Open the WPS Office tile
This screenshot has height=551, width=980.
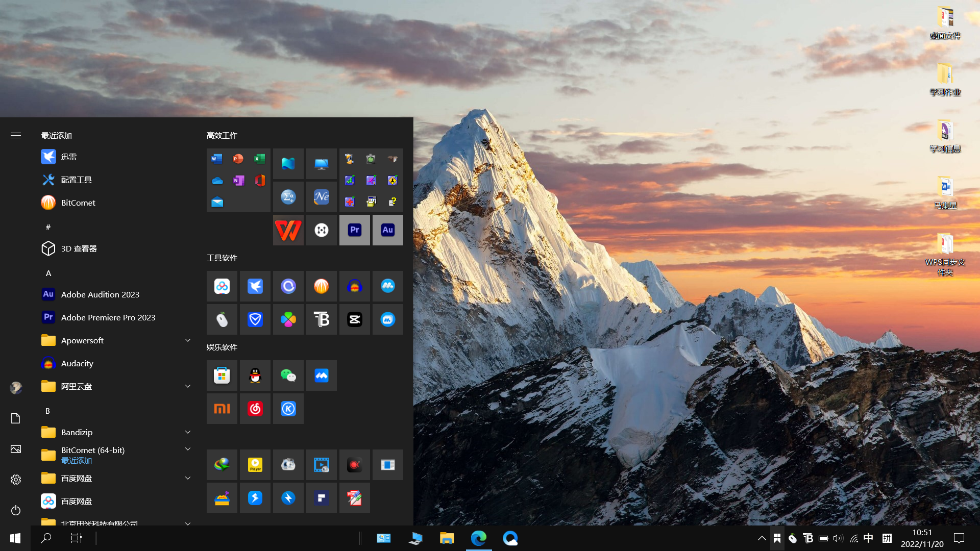(288, 230)
